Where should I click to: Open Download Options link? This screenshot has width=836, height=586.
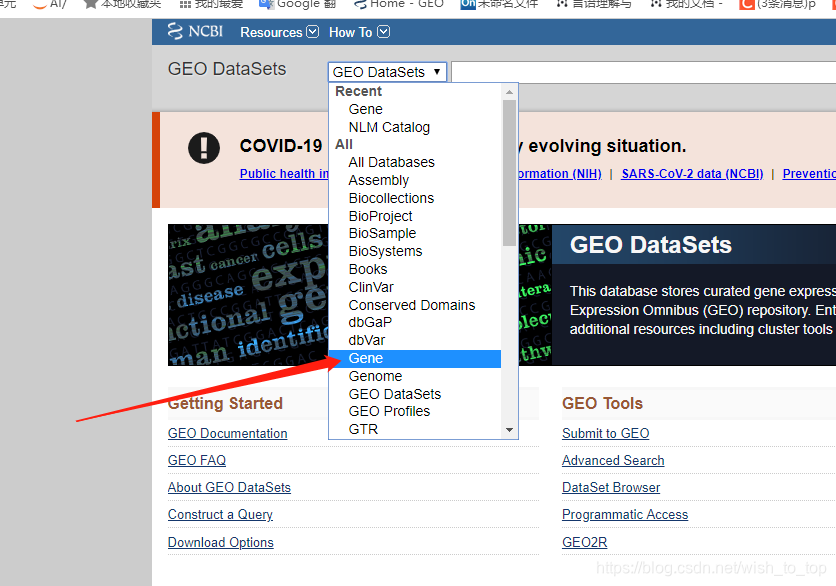click(x=220, y=542)
